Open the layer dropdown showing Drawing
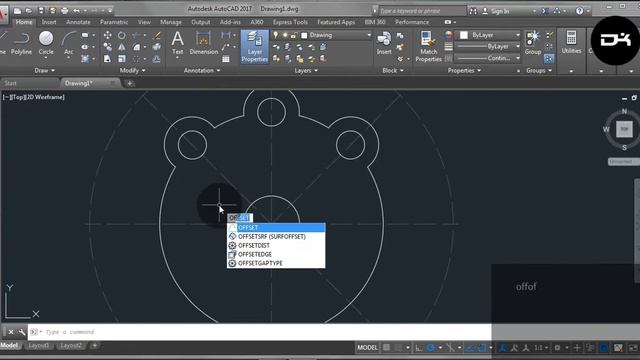Viewport: 640px width, 360px height. 322,36
